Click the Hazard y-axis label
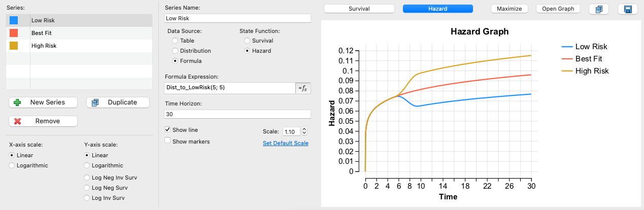The image size is (644, 210). [332, 113]
